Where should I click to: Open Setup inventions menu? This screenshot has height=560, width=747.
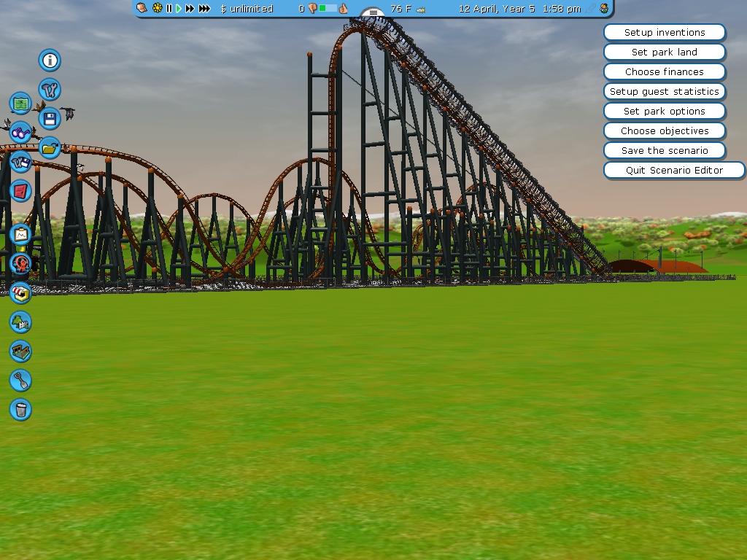664,33
